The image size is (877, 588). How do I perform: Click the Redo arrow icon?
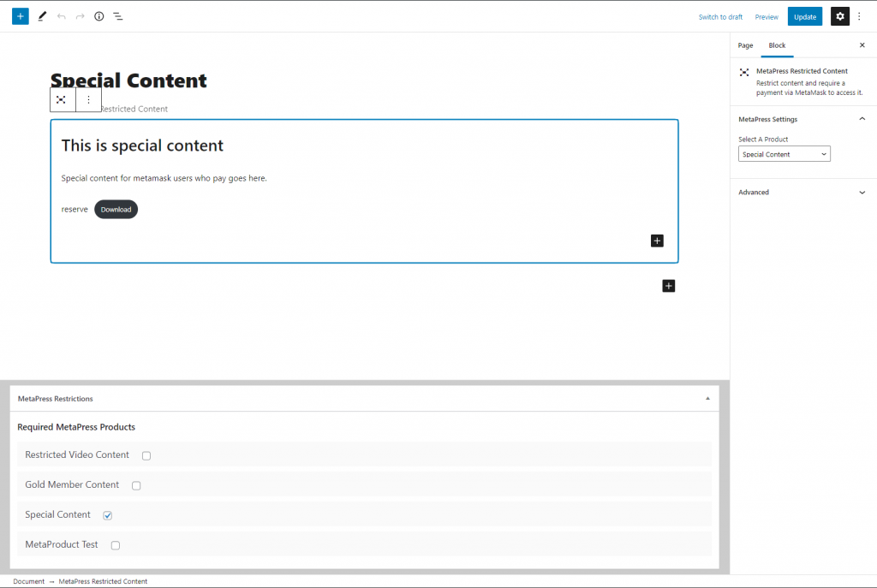(x=79, y=15)
